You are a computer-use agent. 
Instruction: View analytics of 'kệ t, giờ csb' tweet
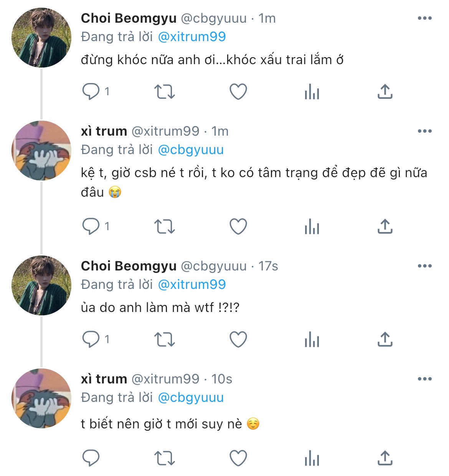click(x=312, y=226)
